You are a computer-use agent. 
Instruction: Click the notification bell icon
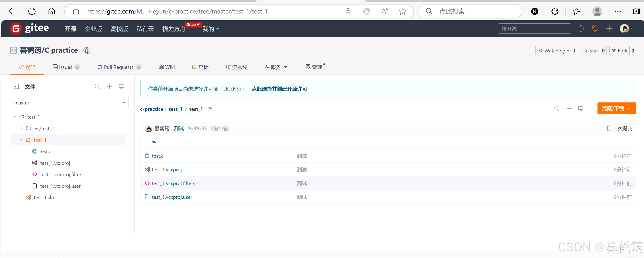581,29
